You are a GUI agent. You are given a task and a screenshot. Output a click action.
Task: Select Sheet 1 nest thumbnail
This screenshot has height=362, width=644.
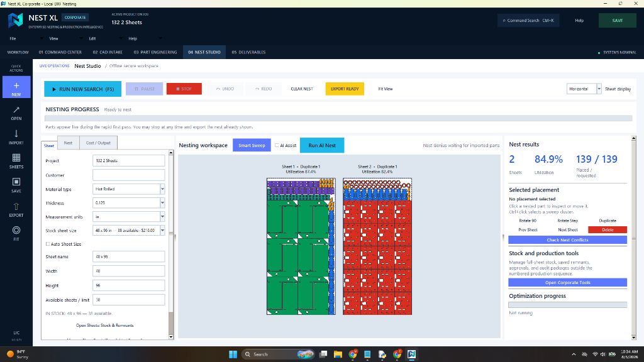(301, 246)
